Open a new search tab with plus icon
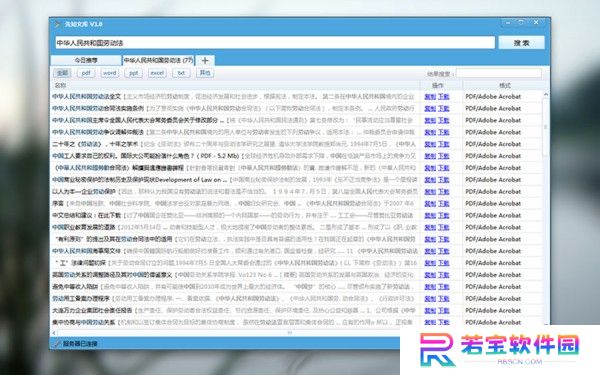The image size is (600, 375). pos(205,60)
